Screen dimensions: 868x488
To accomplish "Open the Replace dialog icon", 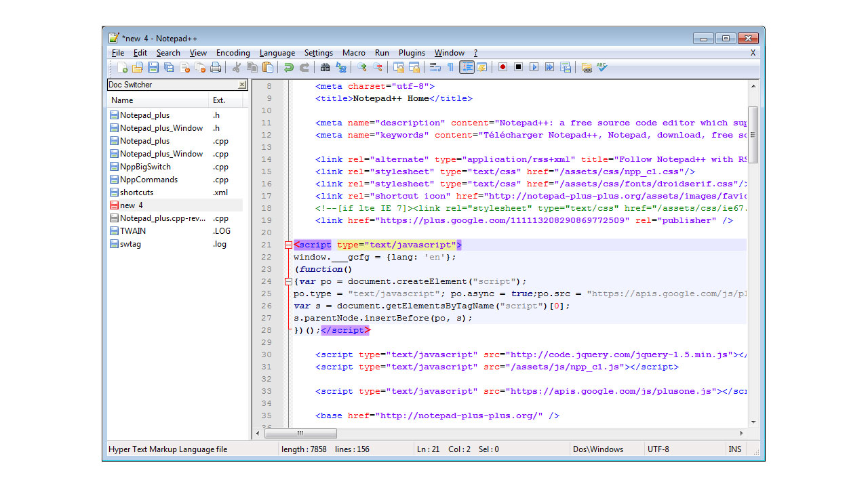I will pyautogui.click(x=341, y=67).
